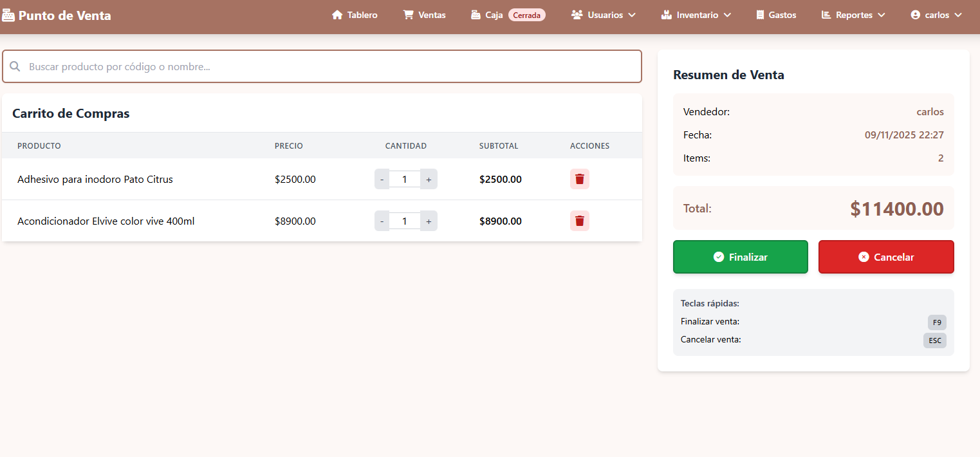Click the Punto de Venta cash register logo
Viewport: 980px width, 457px height.
click(8, 15)
